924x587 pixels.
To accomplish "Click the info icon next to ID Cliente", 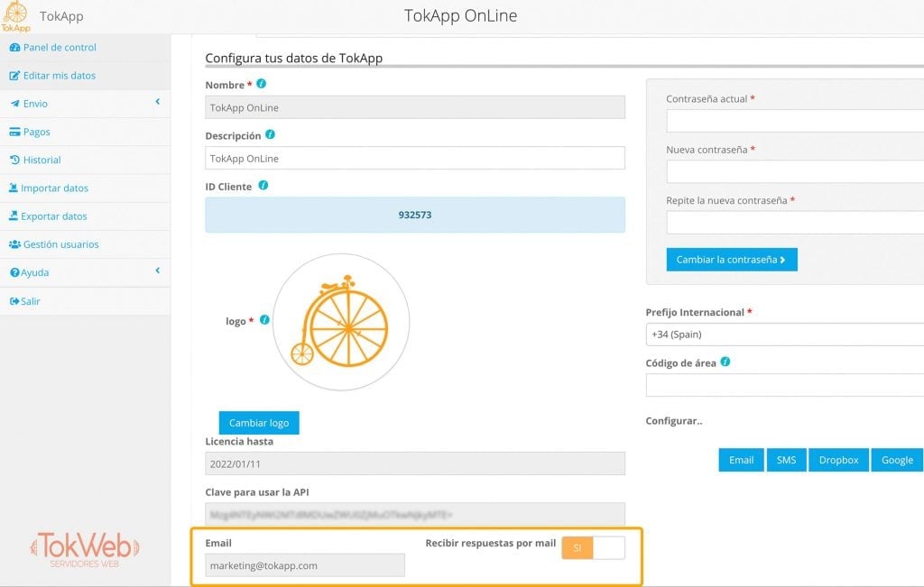I will (263, 185).
